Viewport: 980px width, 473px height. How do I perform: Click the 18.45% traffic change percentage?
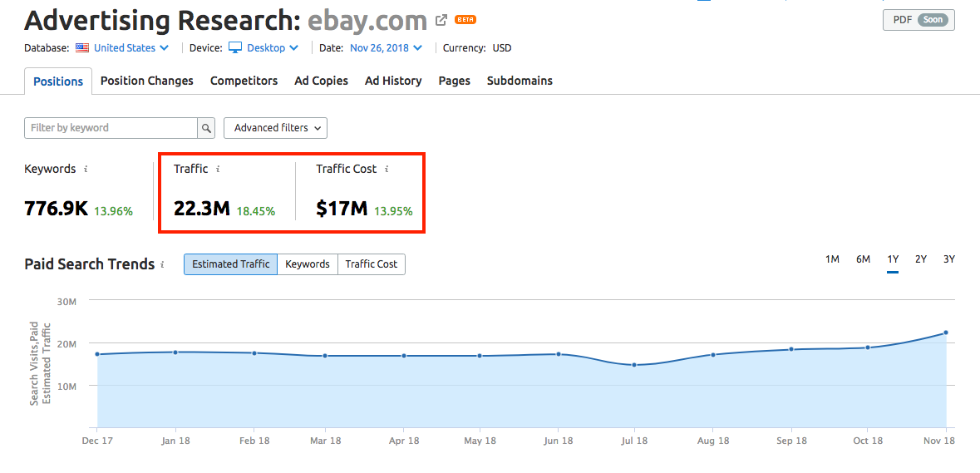pos(256,211)
